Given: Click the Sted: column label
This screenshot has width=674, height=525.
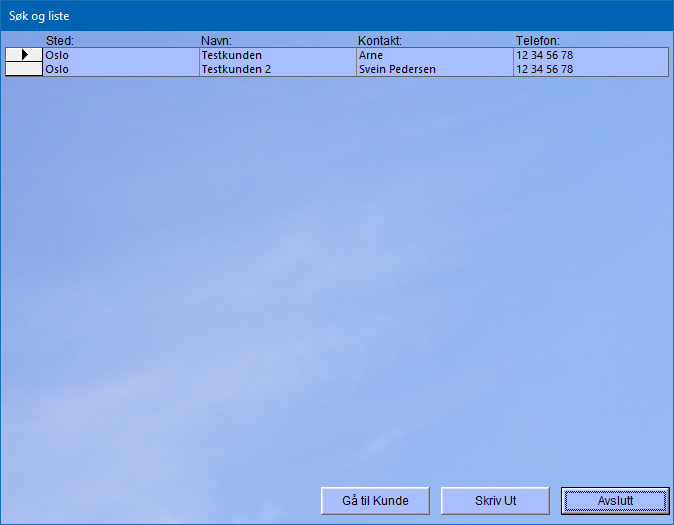Looking at the screenshot, I should pyautogui.click(x=60, y=41).
